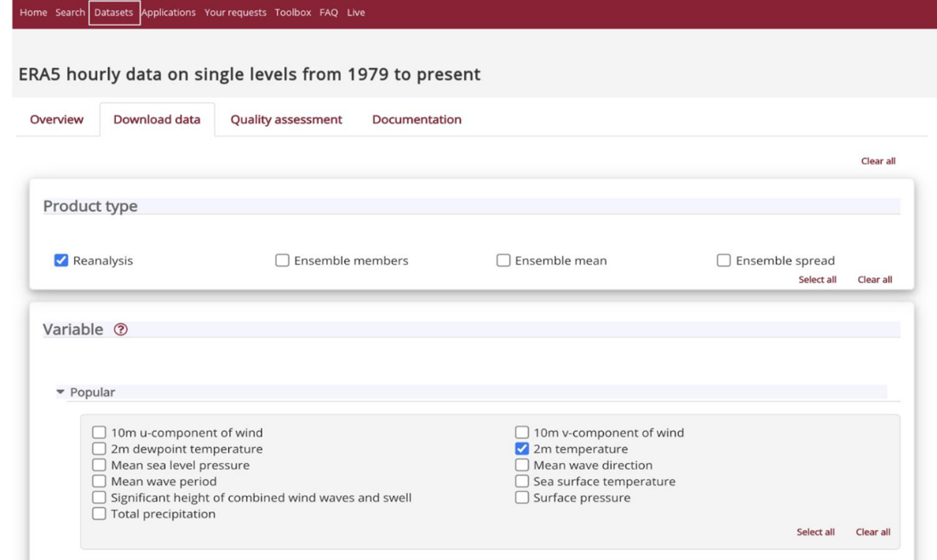The image size is (937, 560).
Task: Collapse the Popular variable group
Action: 60,391
